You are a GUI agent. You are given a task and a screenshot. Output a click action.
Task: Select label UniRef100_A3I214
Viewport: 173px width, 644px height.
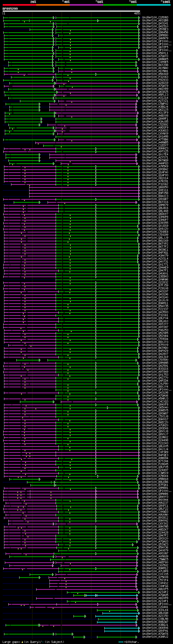[x=155, y=98]
